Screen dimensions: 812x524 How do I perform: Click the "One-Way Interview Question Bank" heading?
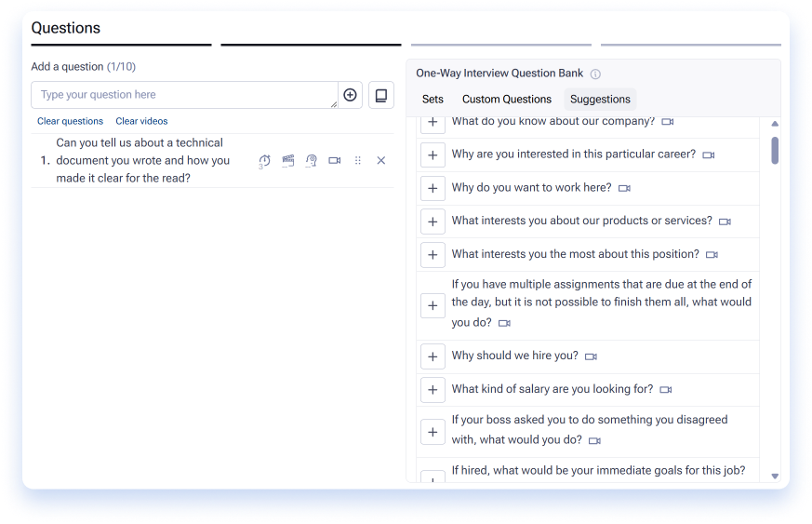pyautogui.click(x=499, y=74)
